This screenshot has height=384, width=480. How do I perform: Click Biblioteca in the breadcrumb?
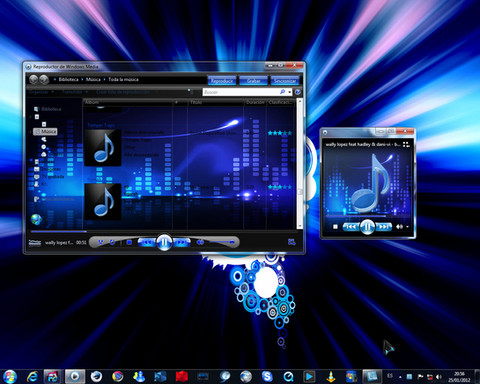pos(68,79)
